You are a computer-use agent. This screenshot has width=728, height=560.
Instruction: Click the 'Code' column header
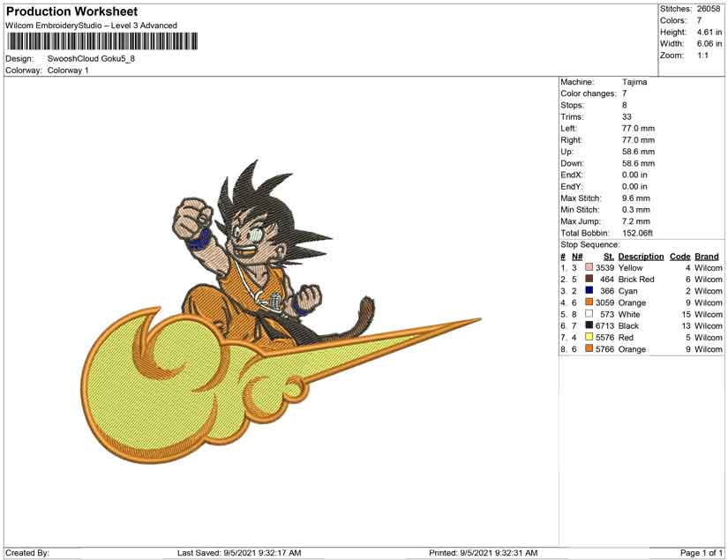coord(680,257)
